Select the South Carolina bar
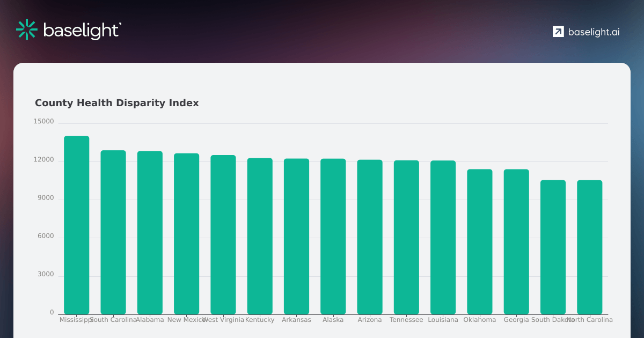The height and width of the screenshot is (338, 644). pos(113,231)
